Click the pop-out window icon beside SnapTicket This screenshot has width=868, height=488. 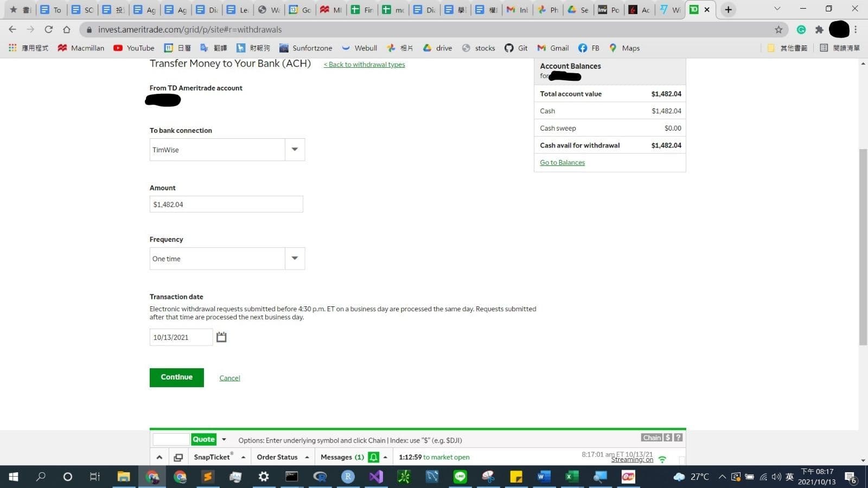point(178,457)
